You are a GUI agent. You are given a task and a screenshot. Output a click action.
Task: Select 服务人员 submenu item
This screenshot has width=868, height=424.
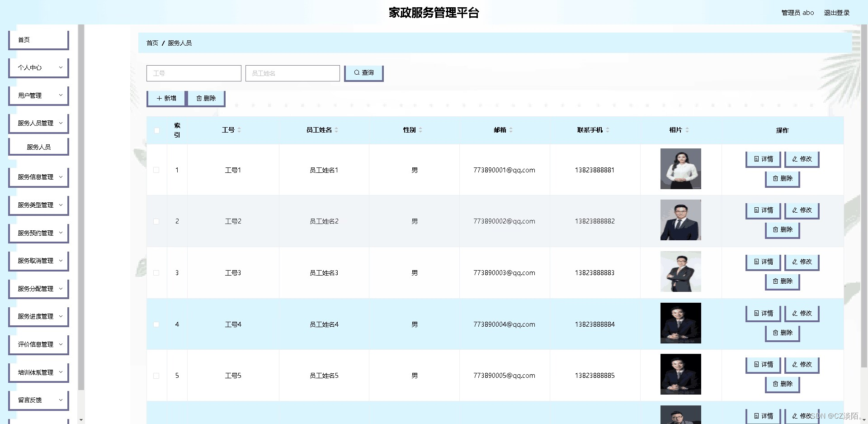click(38, 147)
